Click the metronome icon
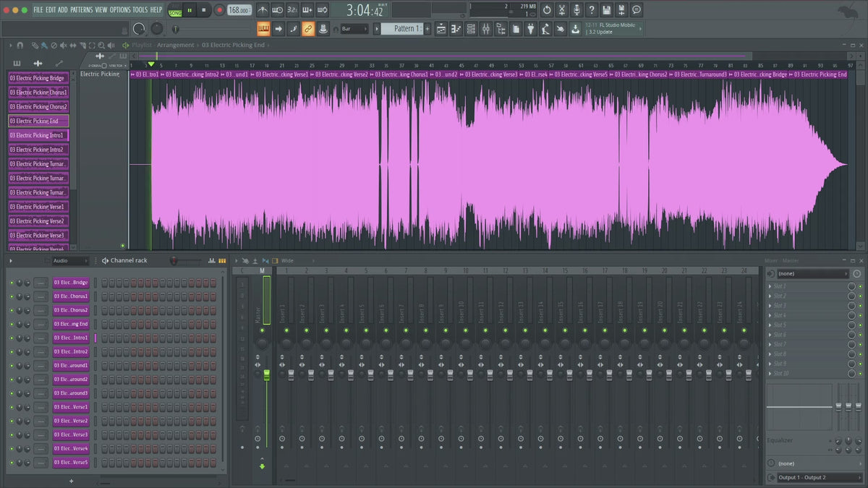Screen dimensions: 868x488 pyautogui.click(x=262, y=10)
